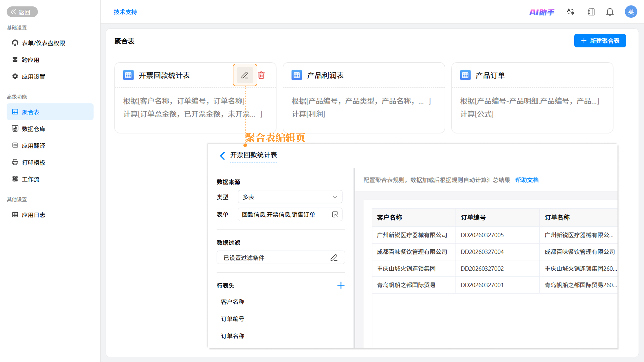Click the language translate icon
This screenshot has height=362, width=644.
click(571, 12)
